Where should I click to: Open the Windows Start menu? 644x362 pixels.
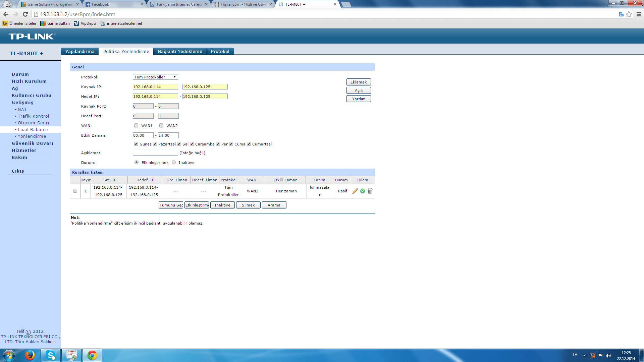(x=9, y=355)
